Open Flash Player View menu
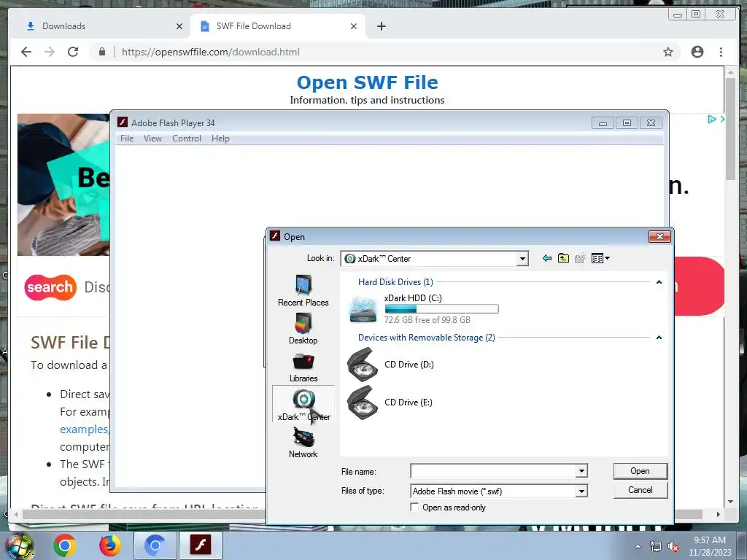 tap(152, 138)
